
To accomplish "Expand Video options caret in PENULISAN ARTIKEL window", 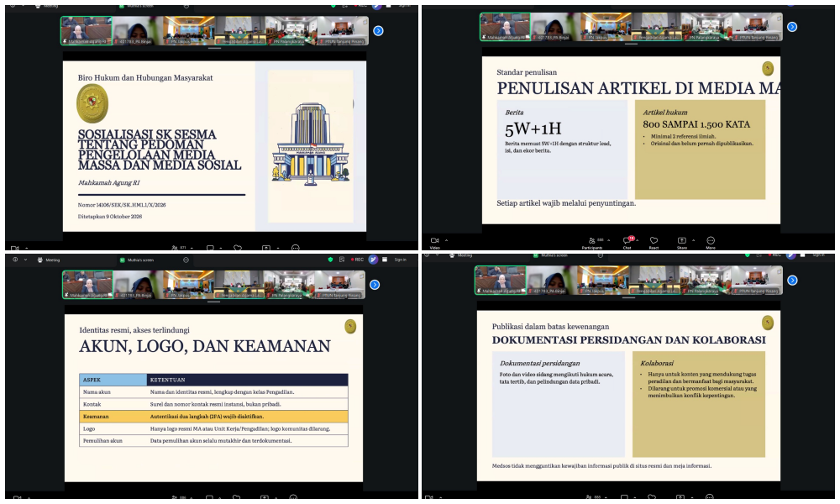I will tap(446, 240).
